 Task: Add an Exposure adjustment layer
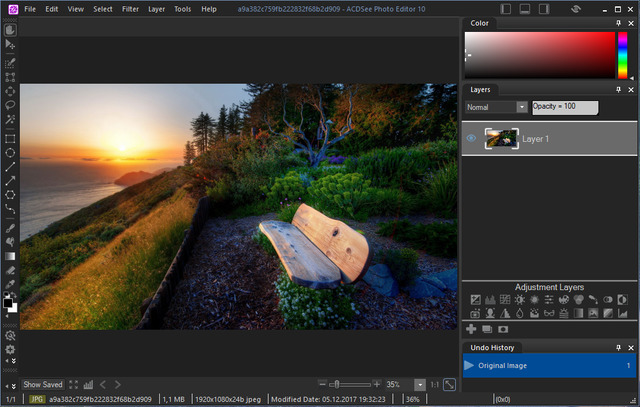(x=476, y=300)
